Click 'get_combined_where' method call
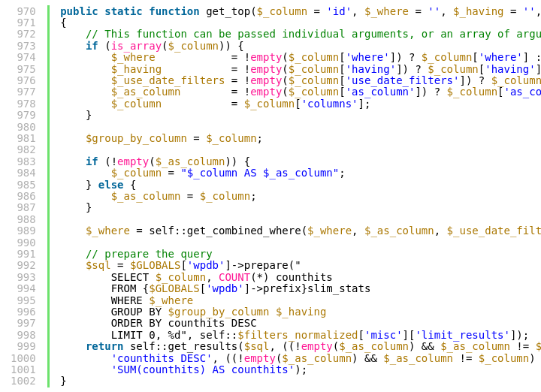This screenshot has height=392, width=541. click(x=244, y=231)
